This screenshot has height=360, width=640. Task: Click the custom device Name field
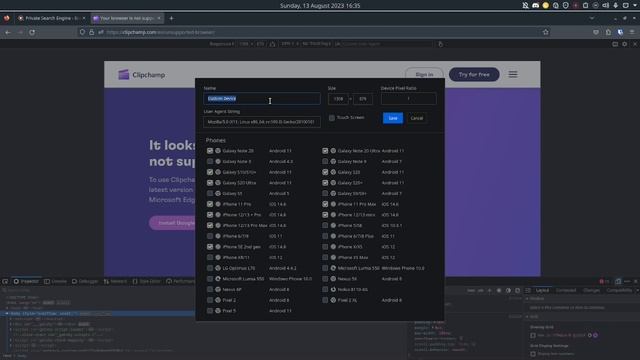pos(262,99)
